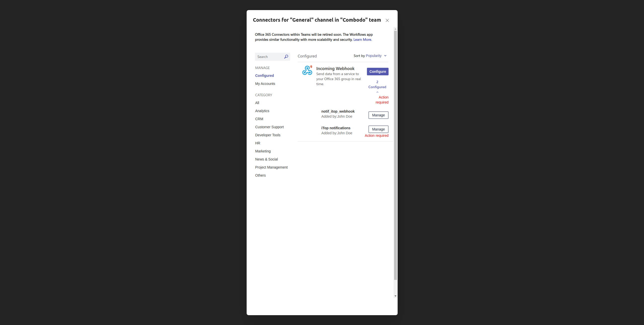Click the Incoming Webhook connector icon

[307, 71]
